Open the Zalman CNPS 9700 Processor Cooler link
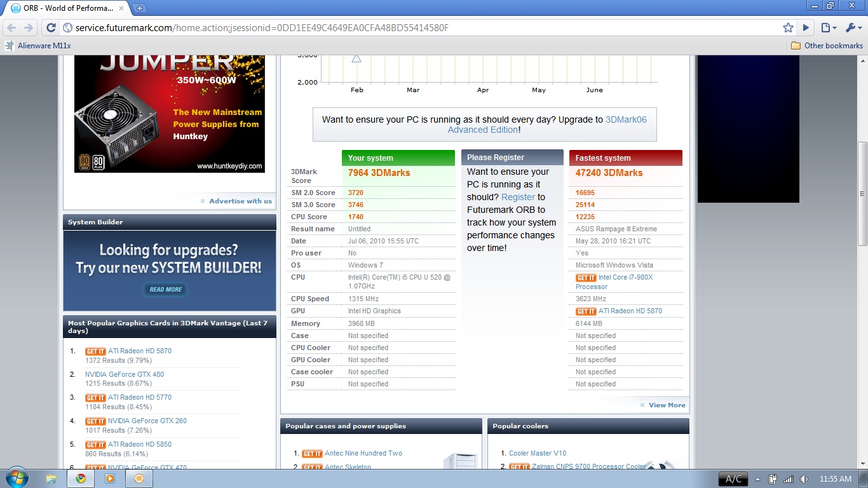This screenshot has height=488, width=868. pyautogui.click(x=589, y=467)
